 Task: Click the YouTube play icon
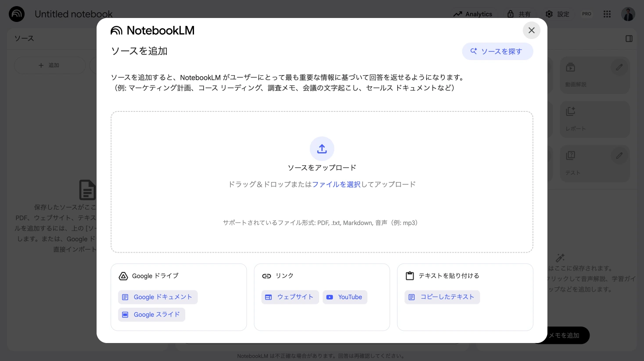pos(330,297)
